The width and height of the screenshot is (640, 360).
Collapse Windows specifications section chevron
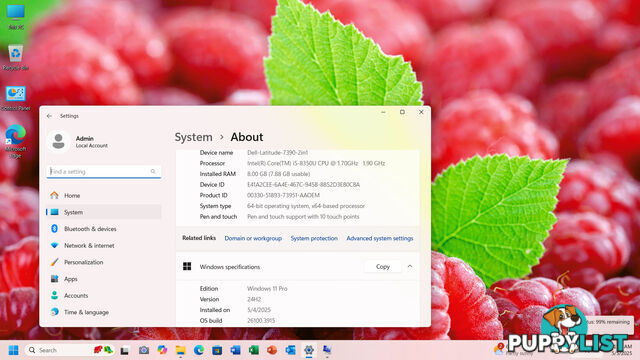click(x=410, y=267)
